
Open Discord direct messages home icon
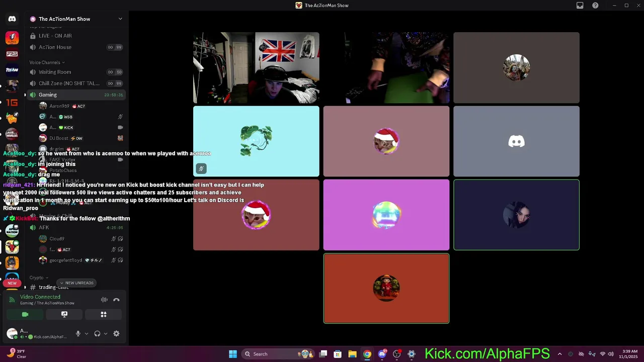pyautogui.click(x=12, y=19)
